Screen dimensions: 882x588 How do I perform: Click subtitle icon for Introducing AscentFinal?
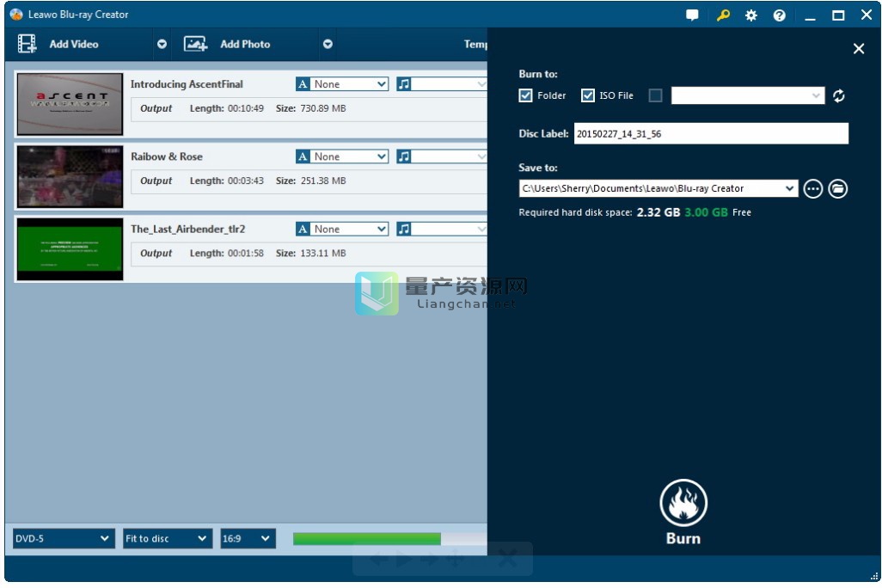click(303, 84)
